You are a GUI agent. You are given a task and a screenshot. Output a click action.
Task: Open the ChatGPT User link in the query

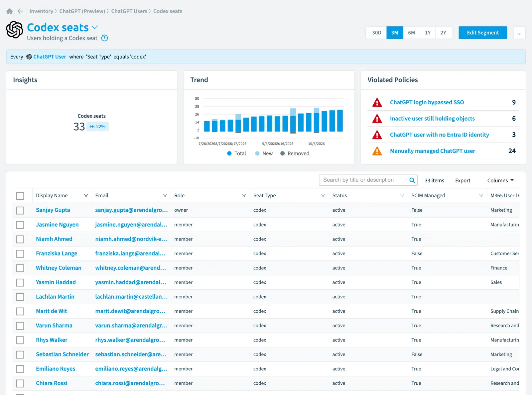[x=50, y=57]
